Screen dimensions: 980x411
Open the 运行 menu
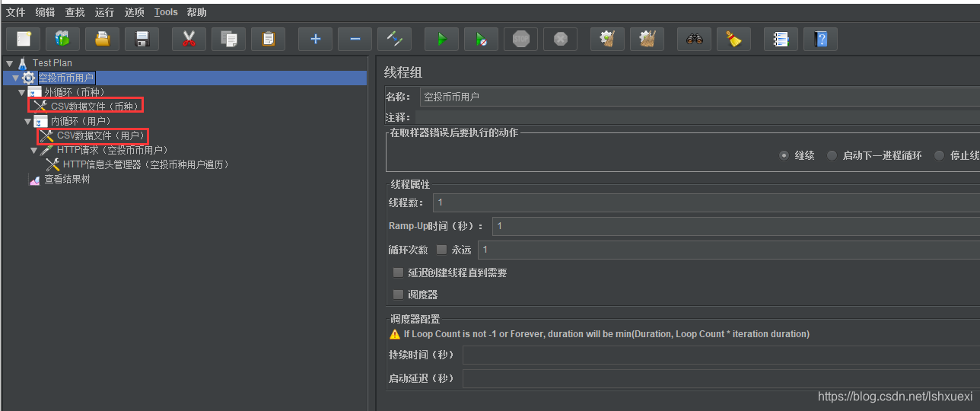104,12
